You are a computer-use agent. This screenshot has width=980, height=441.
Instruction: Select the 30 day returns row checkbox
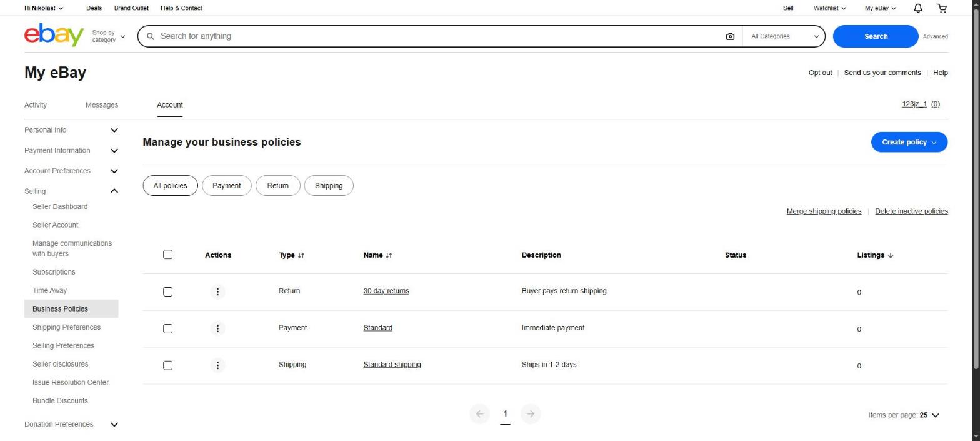click(167, 292)
